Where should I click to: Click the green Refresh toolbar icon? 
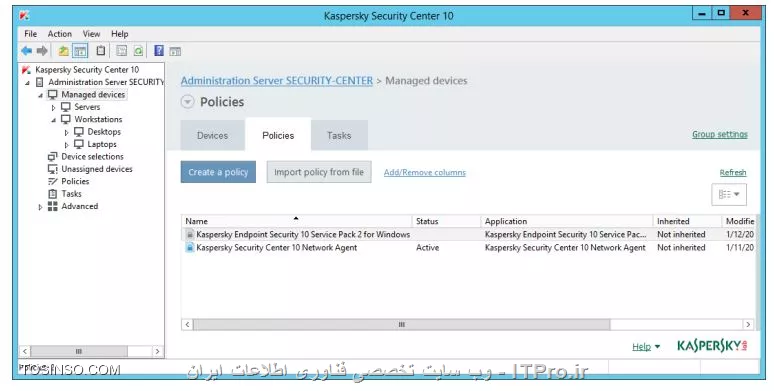[138, 50]
